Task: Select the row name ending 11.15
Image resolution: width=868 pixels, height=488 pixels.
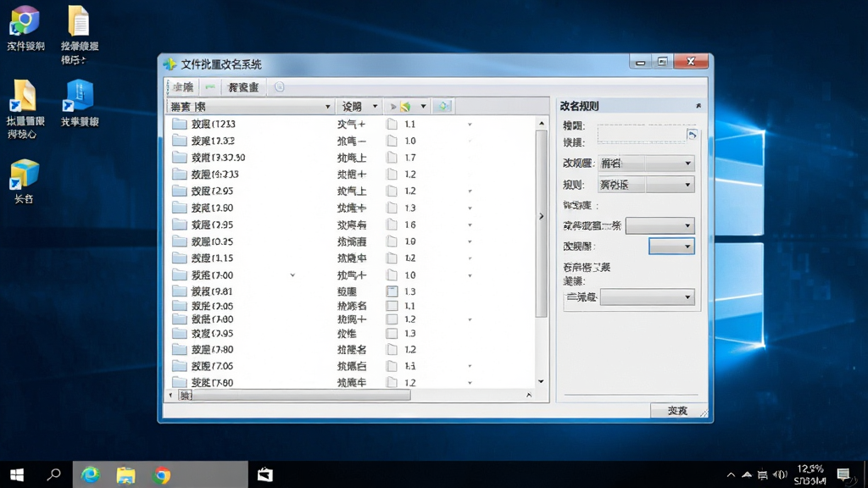Action: pos(212,258)
